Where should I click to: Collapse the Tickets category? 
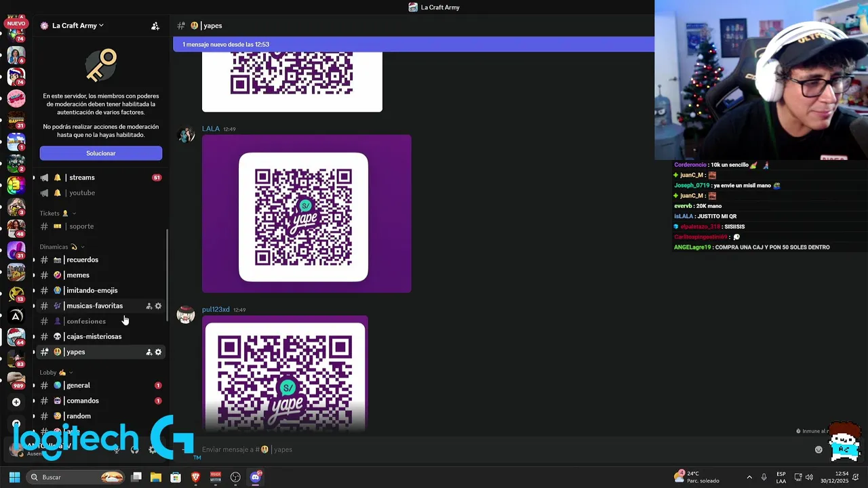click(x=58, y=213)
